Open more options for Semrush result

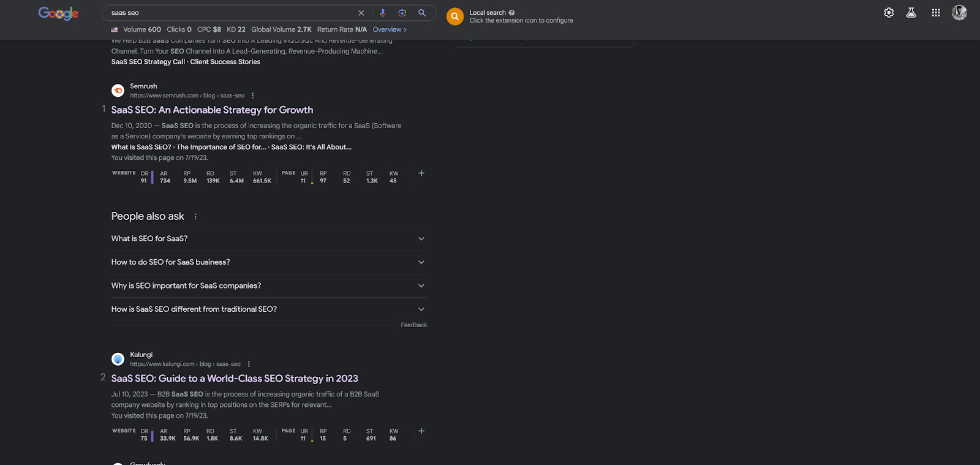pyautogui.click(x=253, y=96)
